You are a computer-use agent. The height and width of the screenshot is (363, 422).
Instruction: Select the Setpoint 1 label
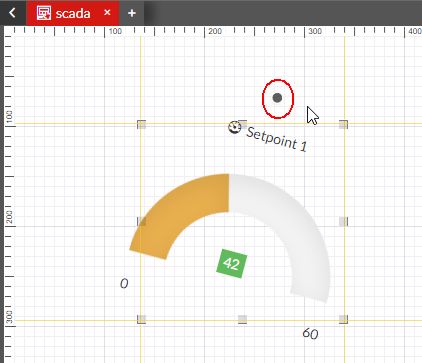[276, 139]
